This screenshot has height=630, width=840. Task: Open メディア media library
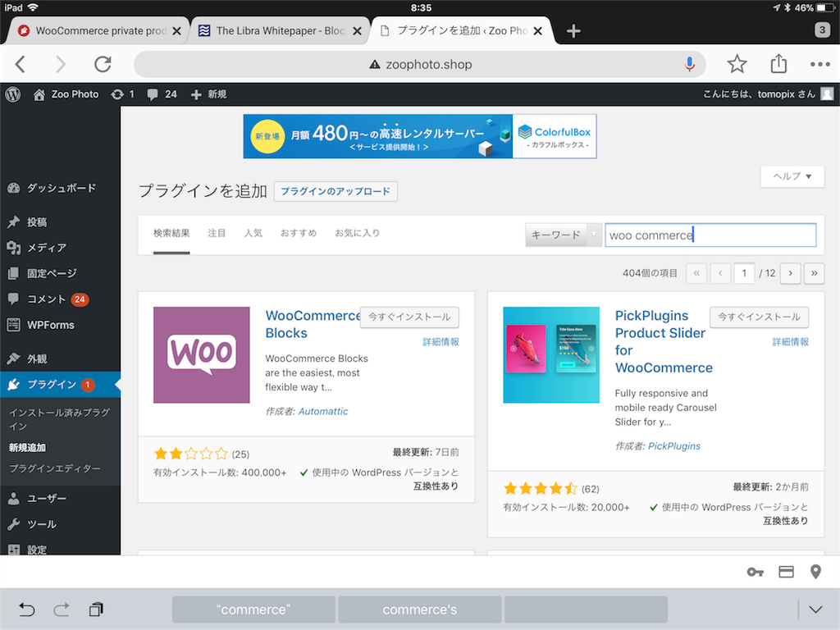tap(60, 248)
